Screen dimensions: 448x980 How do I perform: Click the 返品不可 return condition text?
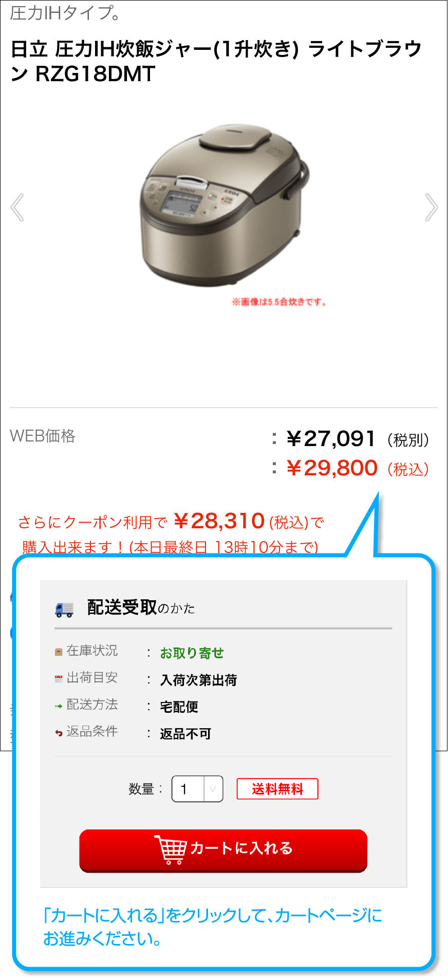[x=185, y=734]
